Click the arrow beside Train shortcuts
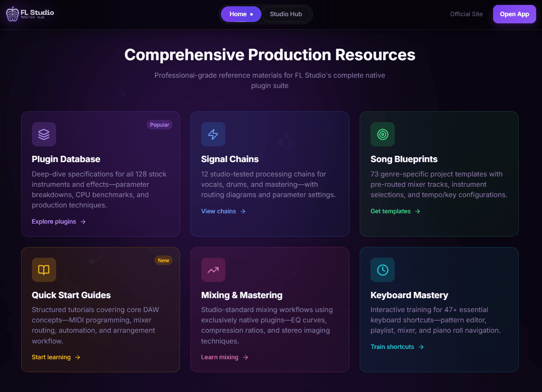 click(421, 347)
